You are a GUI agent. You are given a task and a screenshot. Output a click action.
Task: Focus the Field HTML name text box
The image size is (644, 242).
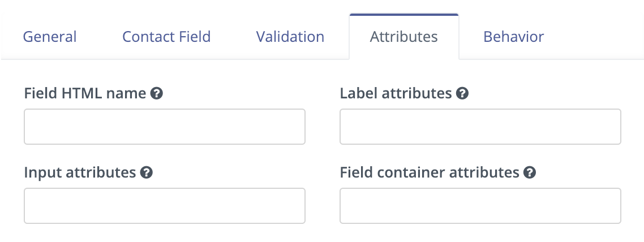pyautogui.click(x=164, y=126)
